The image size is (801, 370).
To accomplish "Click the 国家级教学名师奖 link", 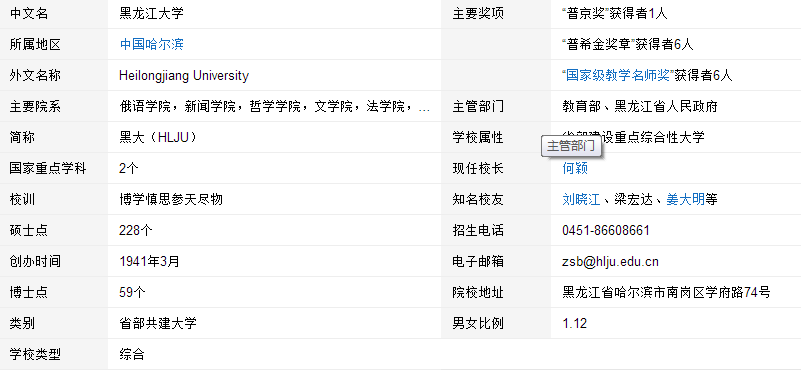I will tap(617, 76).
